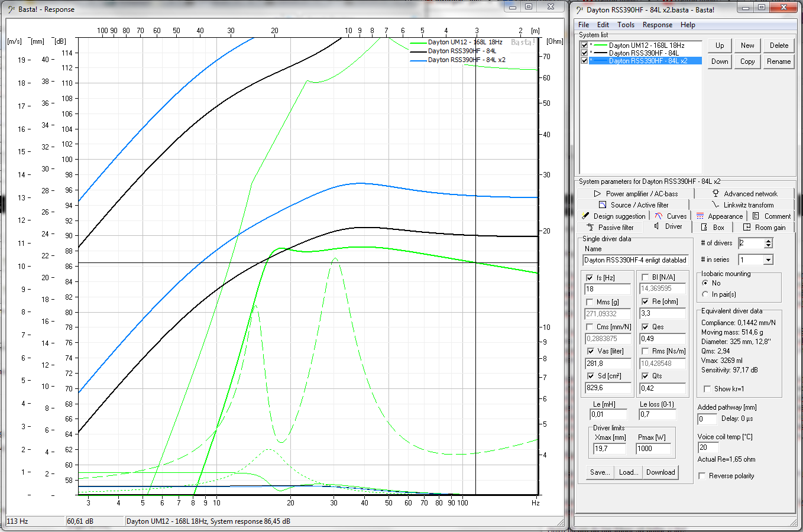
Task: Open the Linkwitz transform tab
Action: click(x=742, y=205)
